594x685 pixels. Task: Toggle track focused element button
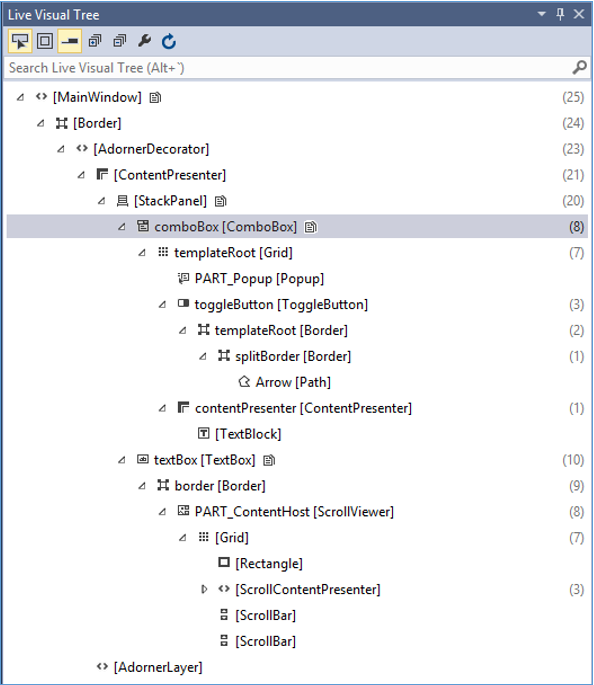coord(70,42)
